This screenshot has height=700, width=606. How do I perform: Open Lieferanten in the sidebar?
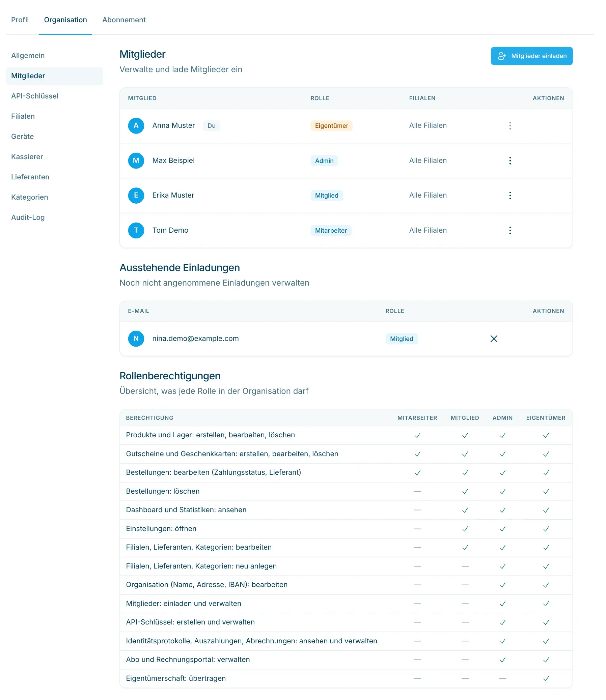[x=54, y=177]
